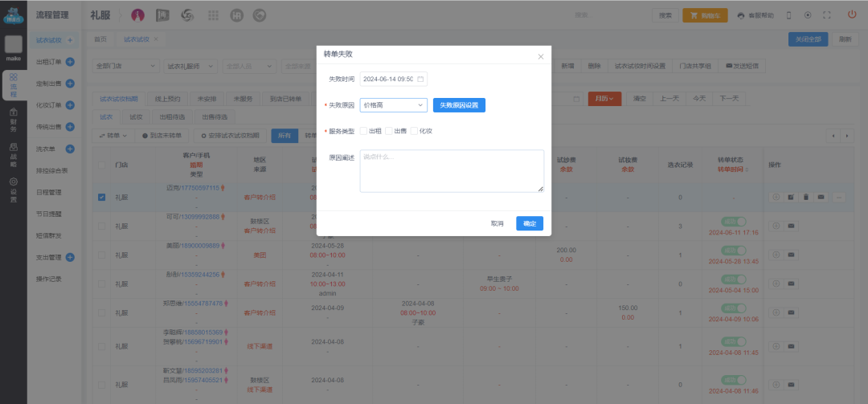This screenshot has width=868, height=404.
Task: Add new 传统出售 via plus icon
Action: point(70,127)
